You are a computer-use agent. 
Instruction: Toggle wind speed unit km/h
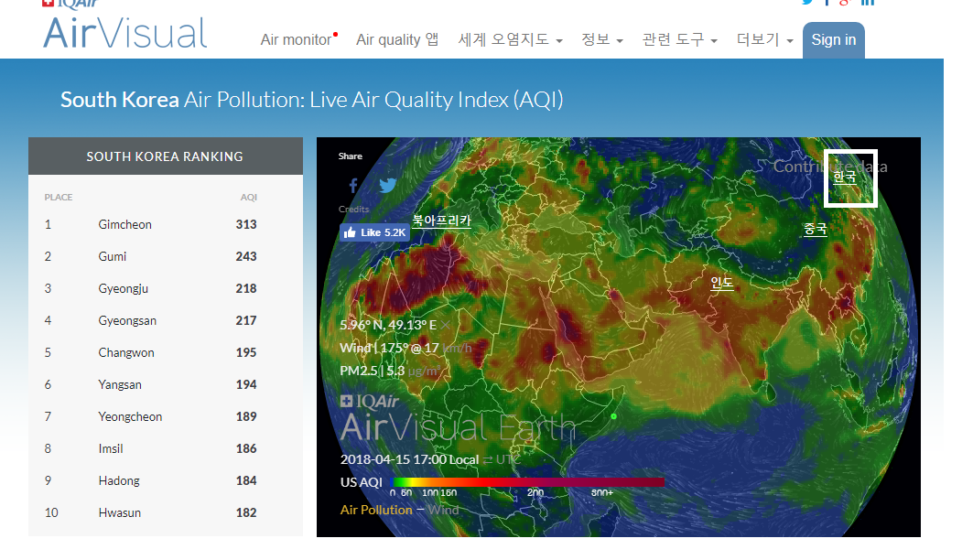(x=458, y=348)
